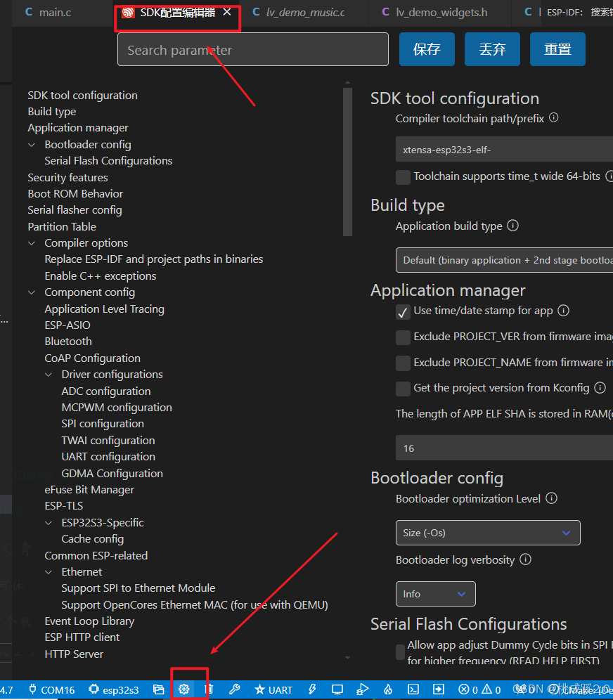This screenshot has width=613, height=700.
Task: Select the SDK配置编辑器 tab
Action: click(177, 13)
